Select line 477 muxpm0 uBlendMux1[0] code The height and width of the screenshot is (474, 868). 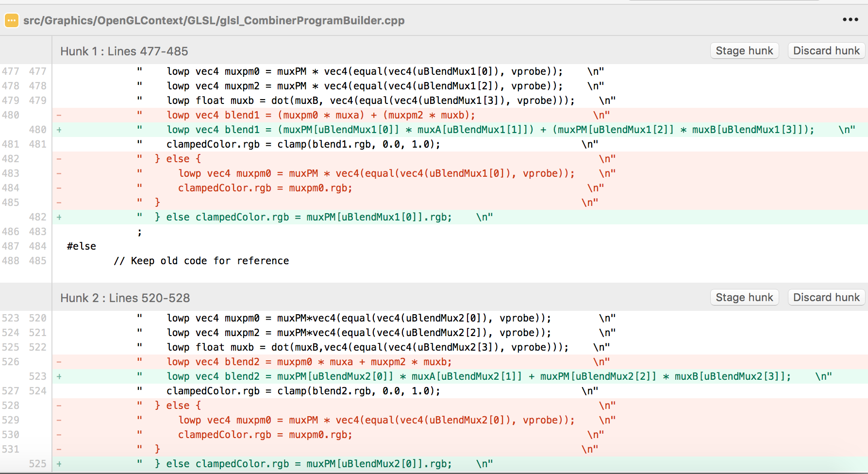(460, 71)
